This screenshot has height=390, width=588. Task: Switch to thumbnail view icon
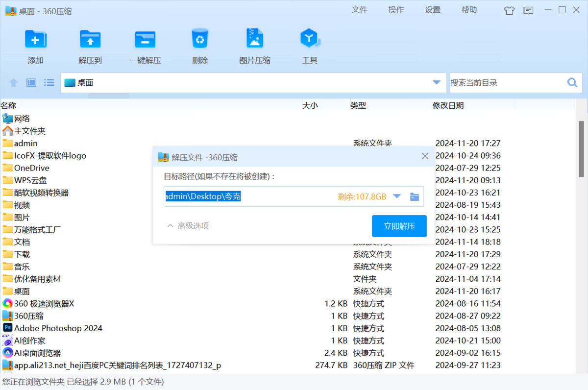point(31,83)
